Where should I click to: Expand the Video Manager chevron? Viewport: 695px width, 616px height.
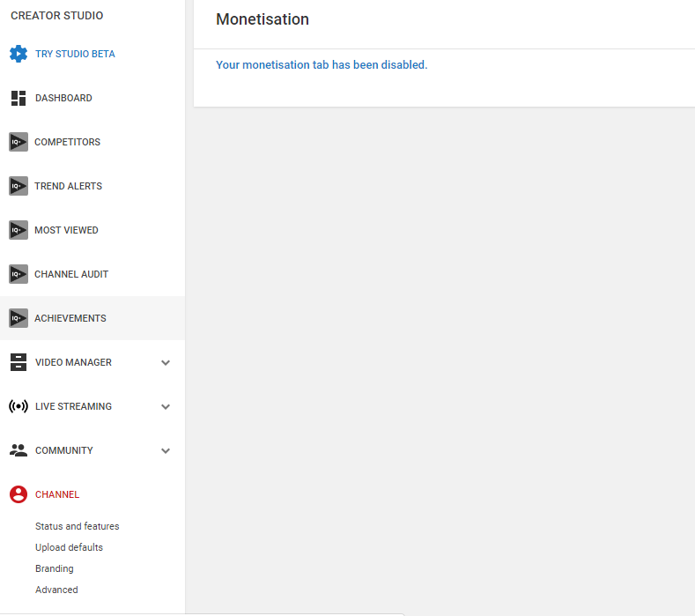(x=166, y=363)
